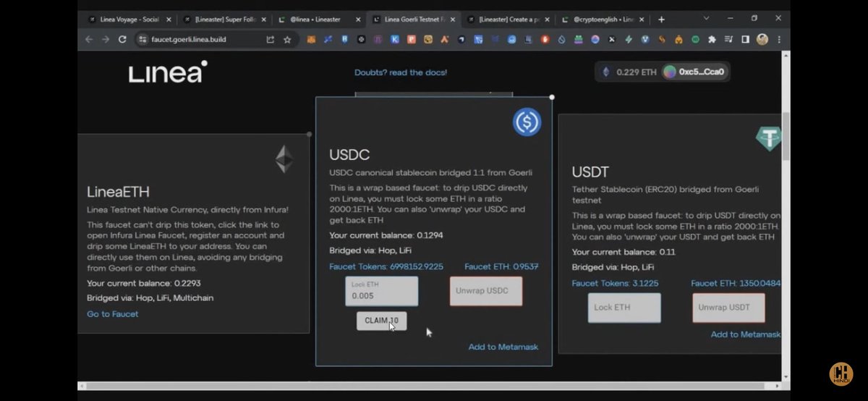Click the Unwrap USDC field
The width and height of the screenshot is (868, 401).
(x=486, y=291)
